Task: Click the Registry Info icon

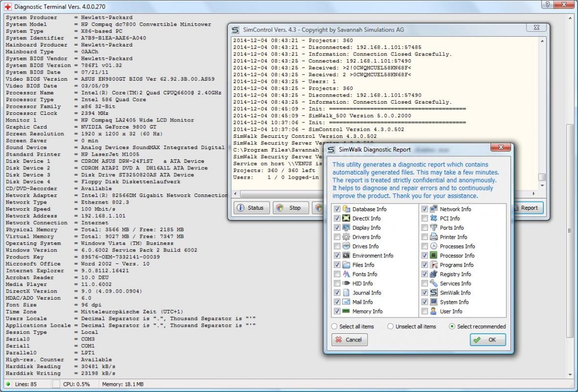Action: pyautogui.click(x=434, y=274)
